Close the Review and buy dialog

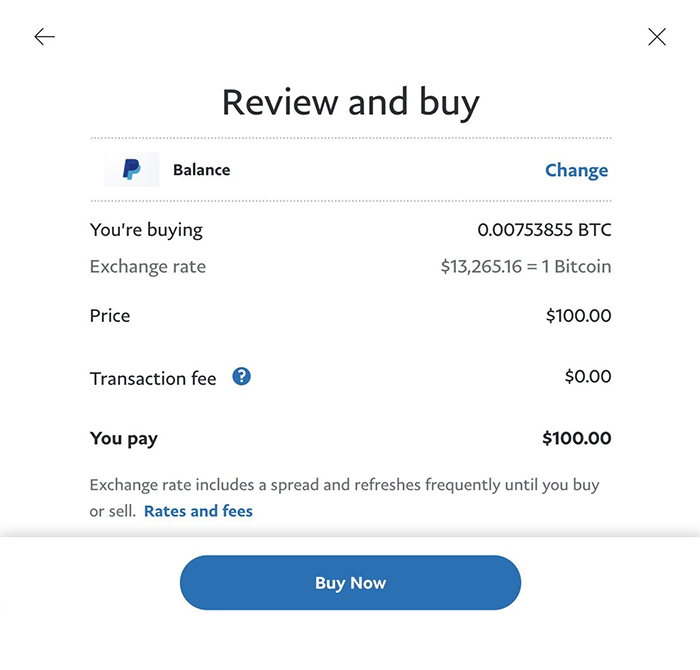[656, 37]
